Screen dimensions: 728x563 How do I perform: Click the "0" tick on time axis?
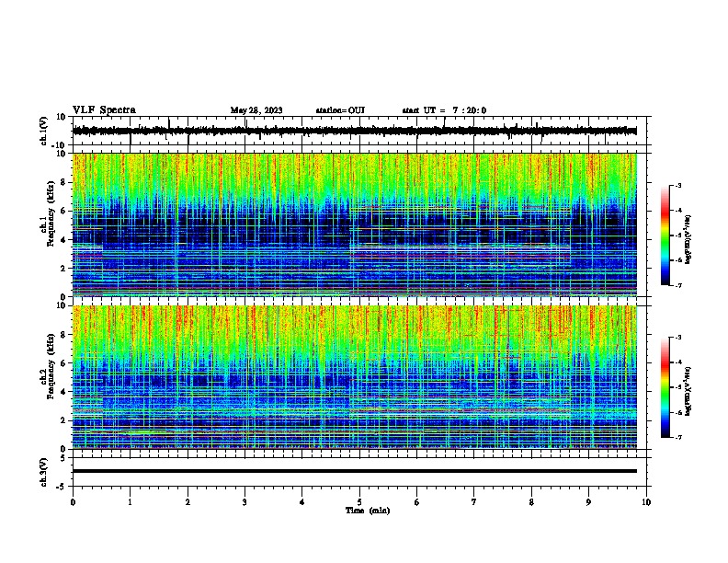point(73,502)
